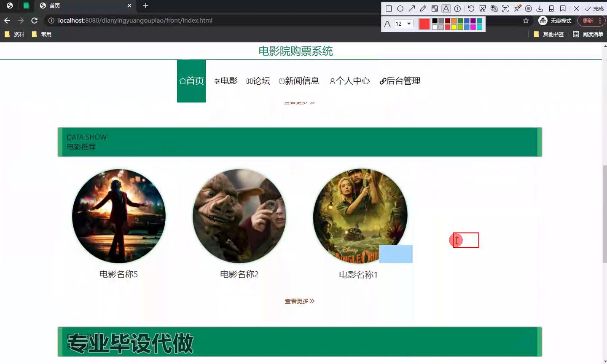Start screen recording from toolbar
607x364 pixels.
click(x=529, y=8)
